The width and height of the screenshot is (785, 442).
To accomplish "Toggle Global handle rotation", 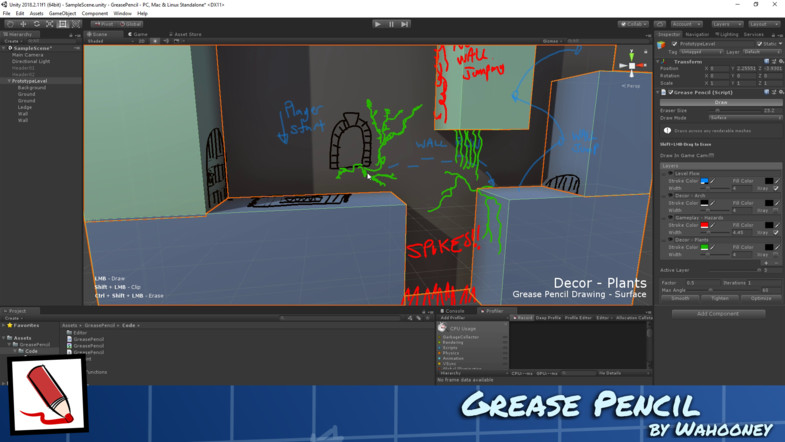I will pos(131,24).
